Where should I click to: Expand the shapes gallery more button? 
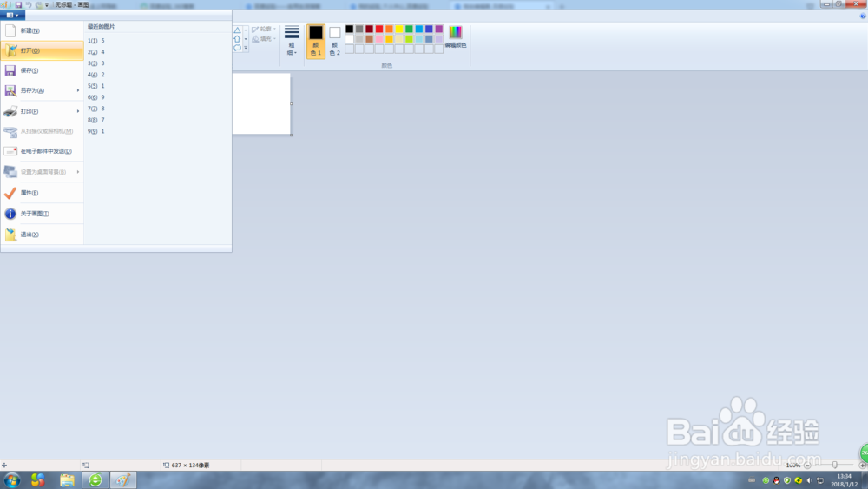pyautogui.click(x=246, y=48)
